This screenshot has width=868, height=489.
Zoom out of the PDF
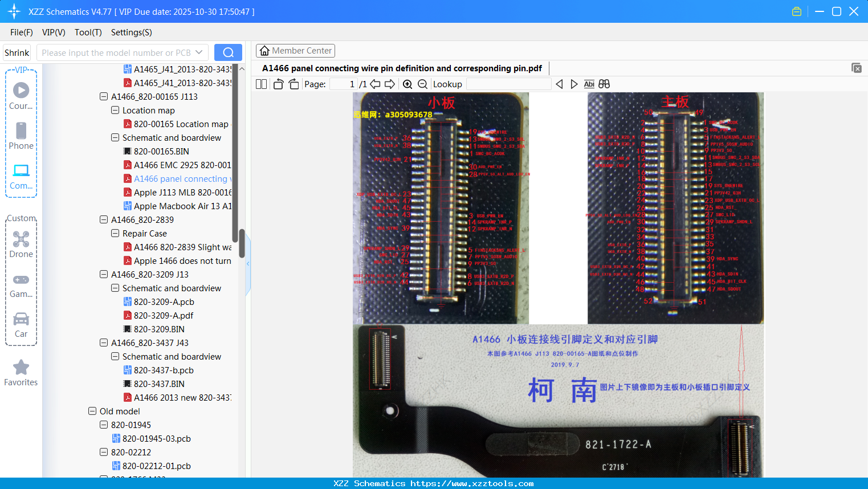[422, 84]
